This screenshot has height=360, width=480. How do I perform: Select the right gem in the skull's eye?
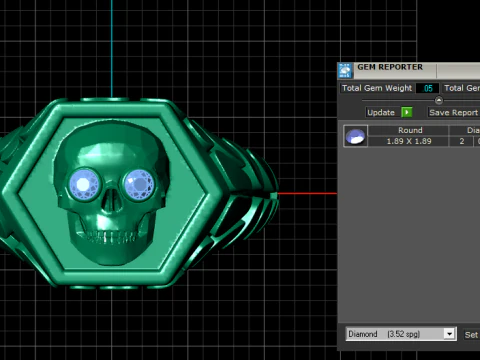click(139, 184)
